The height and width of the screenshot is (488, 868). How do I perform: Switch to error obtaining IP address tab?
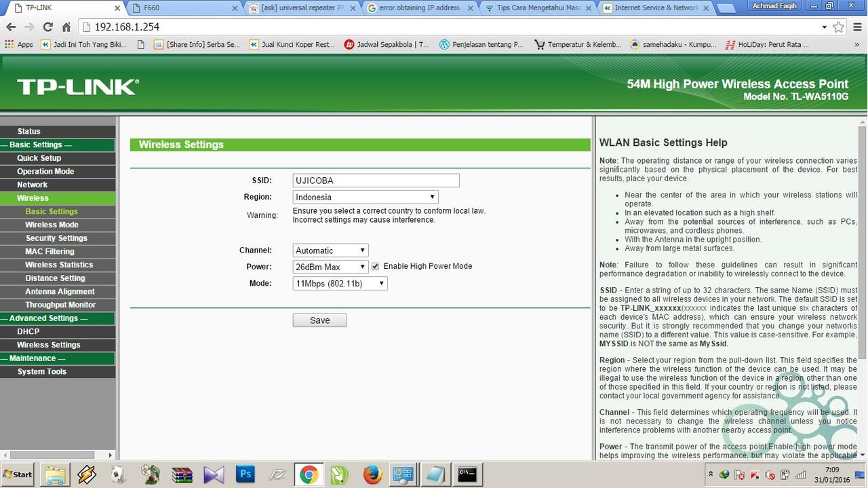[420, 8]
